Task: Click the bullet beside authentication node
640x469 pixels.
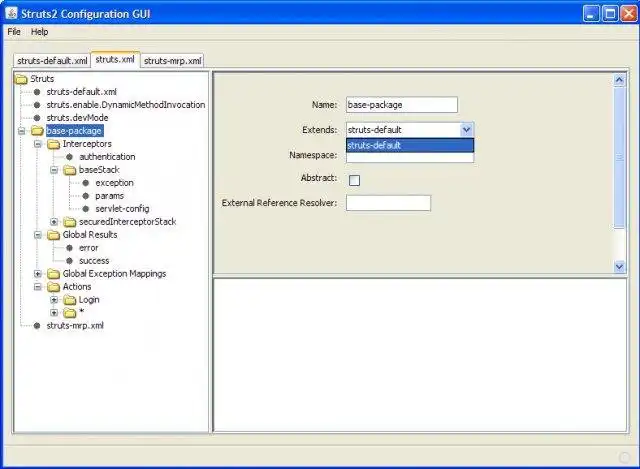Action: point(69,157)
